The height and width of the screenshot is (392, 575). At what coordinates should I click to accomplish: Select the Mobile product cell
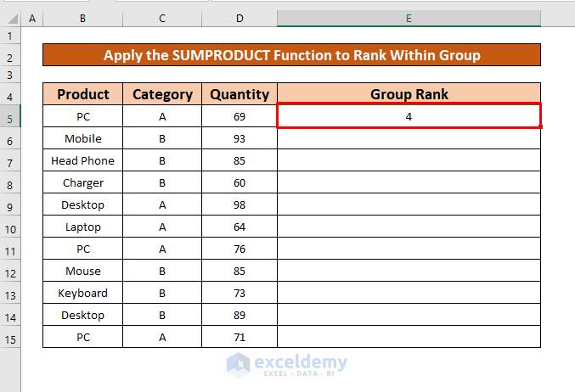tap(83, 138)
